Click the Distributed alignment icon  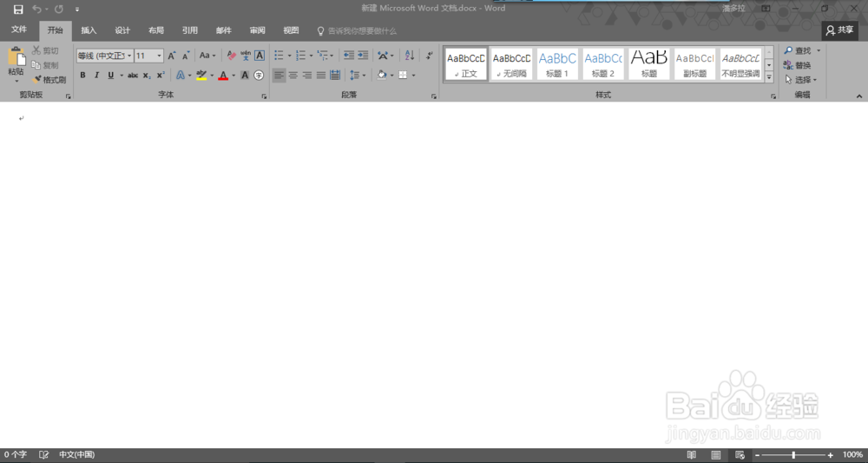click(x=335, y=75)
